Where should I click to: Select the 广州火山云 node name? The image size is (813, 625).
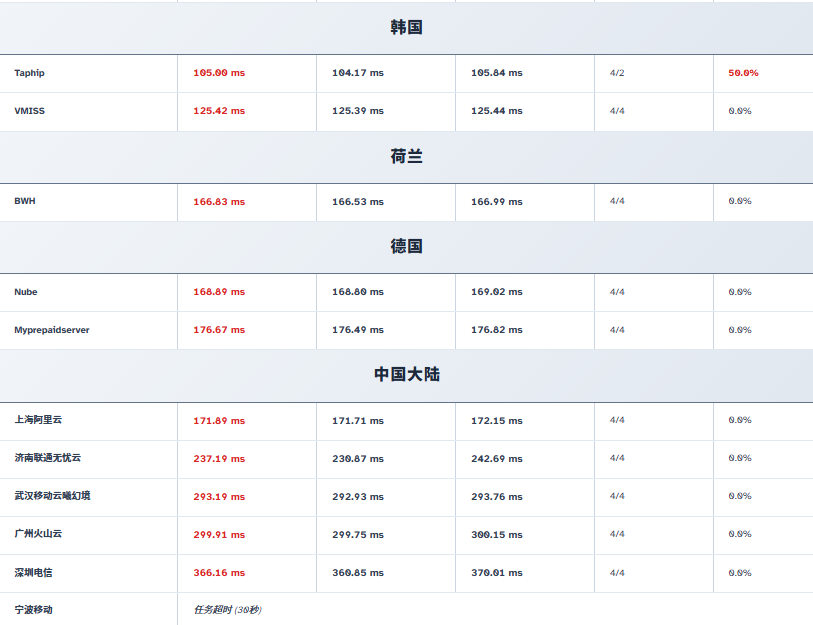38,534
